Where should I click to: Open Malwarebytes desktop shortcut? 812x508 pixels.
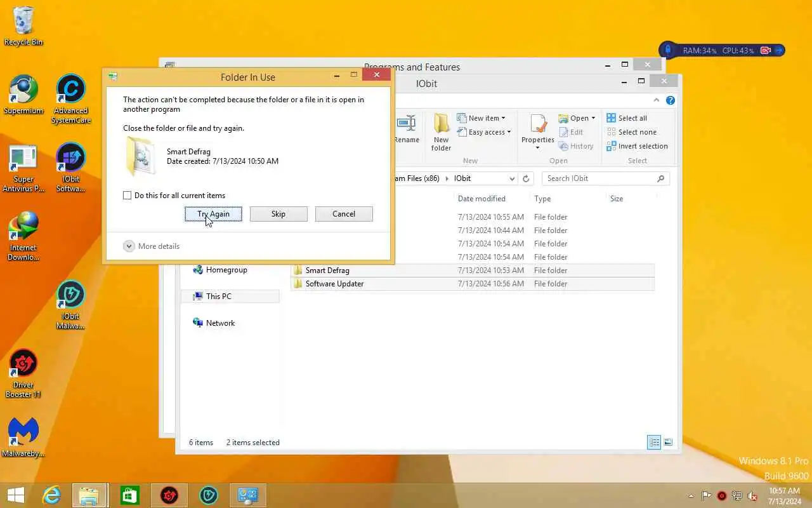tap(23, 438)
